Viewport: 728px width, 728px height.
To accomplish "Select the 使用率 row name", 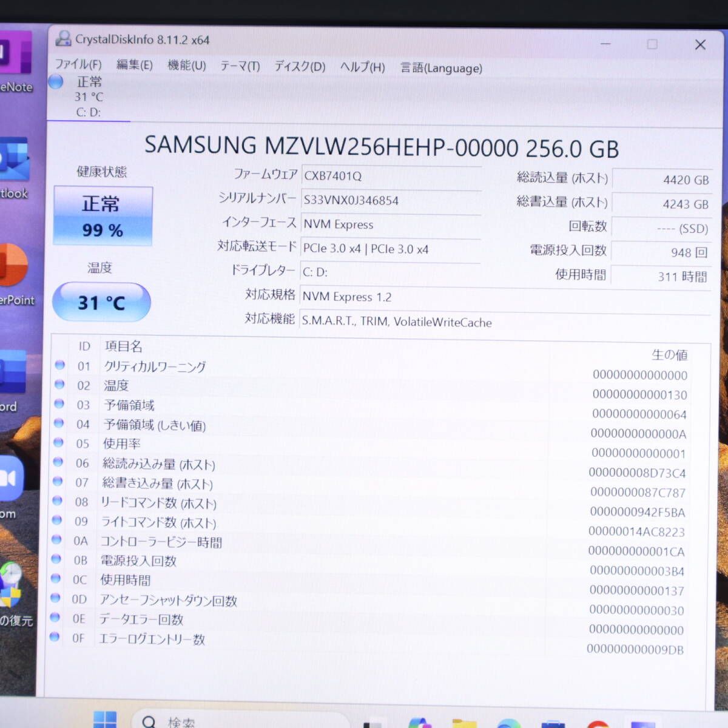I will pos(122,444).
